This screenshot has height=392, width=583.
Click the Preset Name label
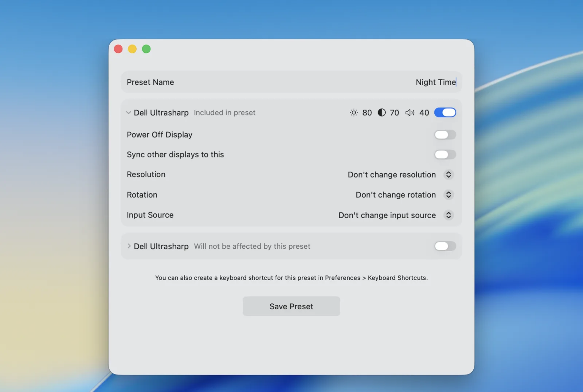pyautogui.click(x=150, y=82)
